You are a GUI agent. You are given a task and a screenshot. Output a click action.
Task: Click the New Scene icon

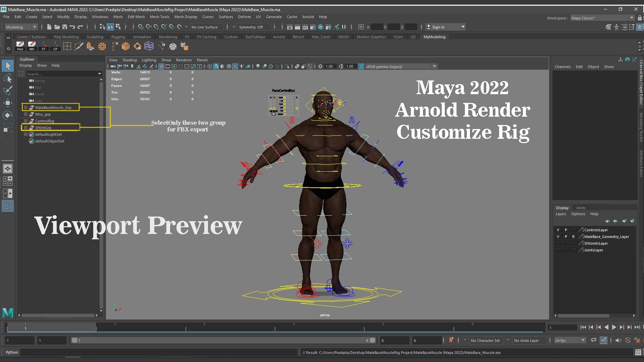click(49, 27)
